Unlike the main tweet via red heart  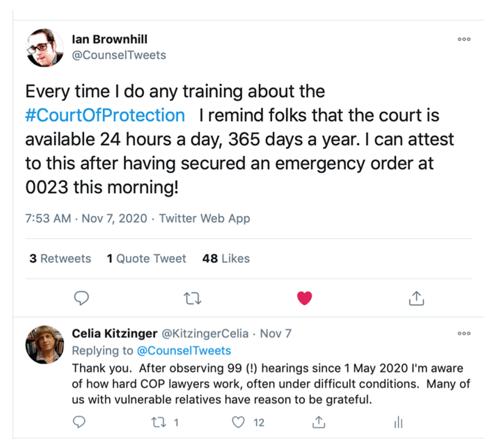pos(304,298)
